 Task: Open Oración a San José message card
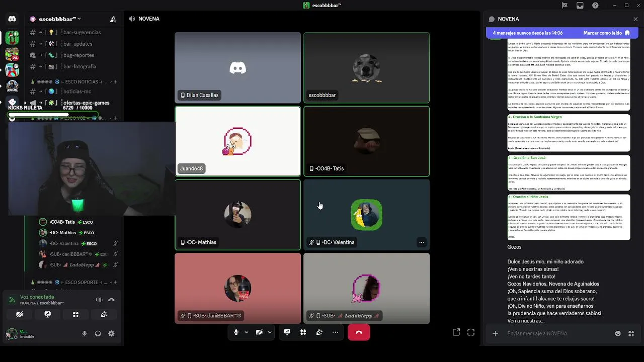569,173
